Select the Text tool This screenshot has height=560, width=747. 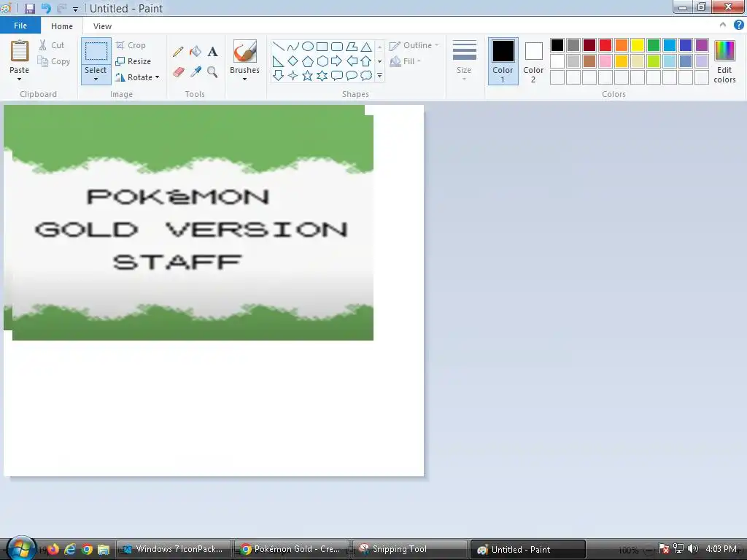(x=212, y=52)
